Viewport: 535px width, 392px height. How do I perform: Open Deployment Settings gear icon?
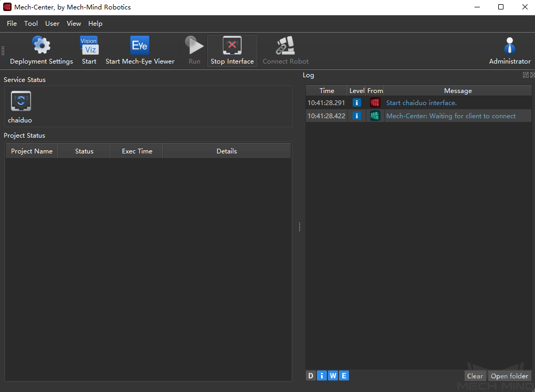(x=42, y=45)
